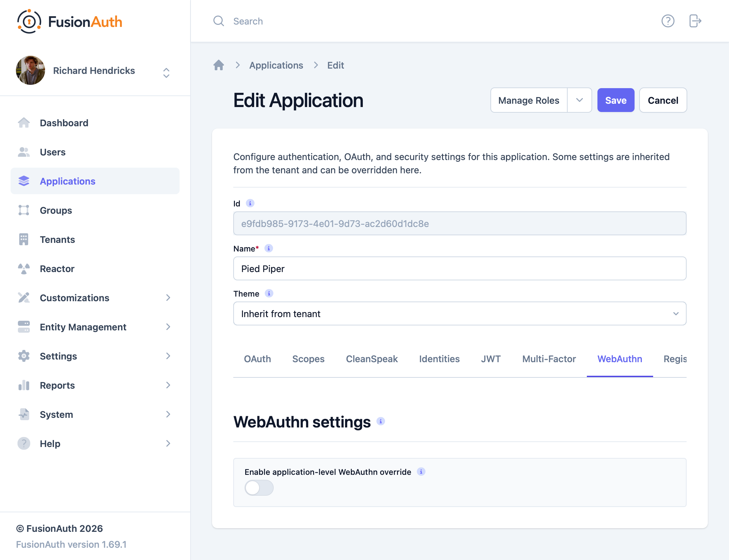
Task: Open Users in the sidebar
Action: 95,152
